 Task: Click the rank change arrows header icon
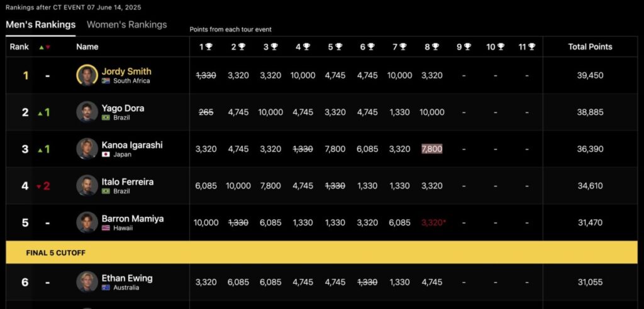click(x=45, y=47)
